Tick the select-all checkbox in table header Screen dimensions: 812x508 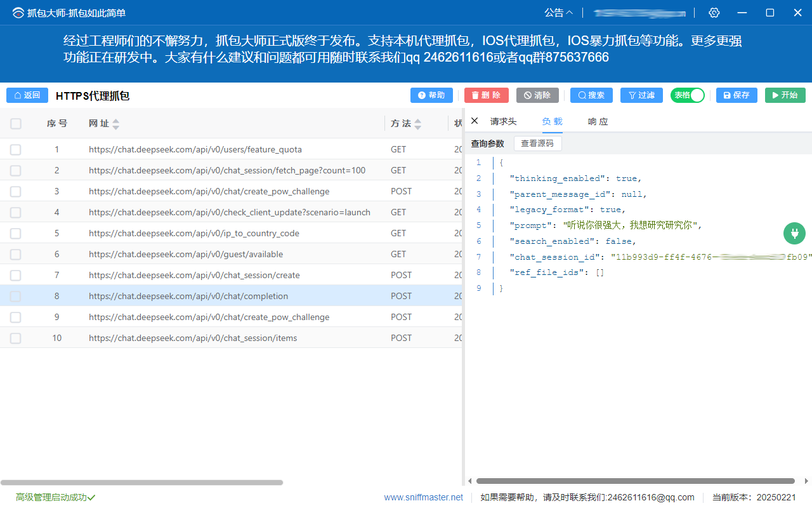coord(16,124)
